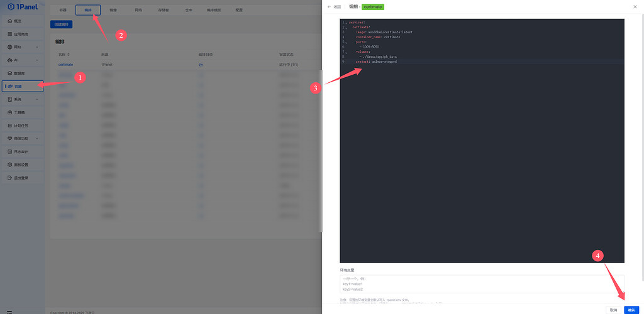Expand the AI sidebar submenu
The height and width of the screenshot is (314, 644).
pyautogui.click(x=36, y=60)
